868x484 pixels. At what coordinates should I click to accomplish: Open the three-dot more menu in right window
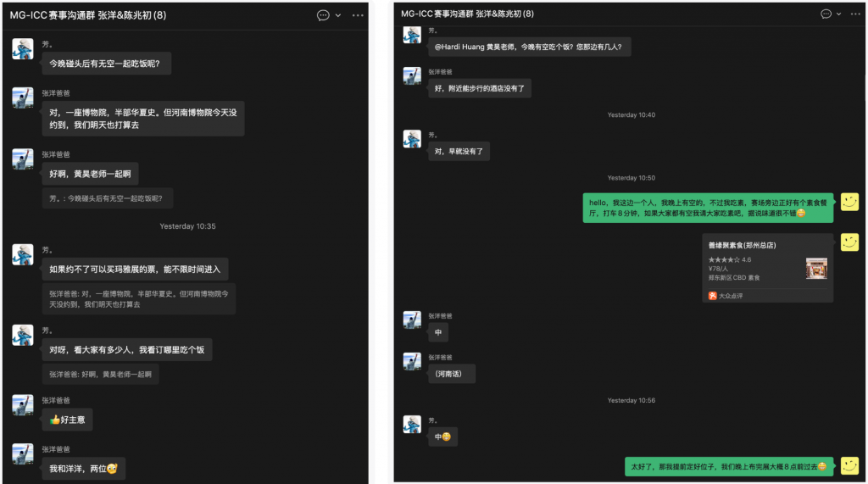coord(855,14)
